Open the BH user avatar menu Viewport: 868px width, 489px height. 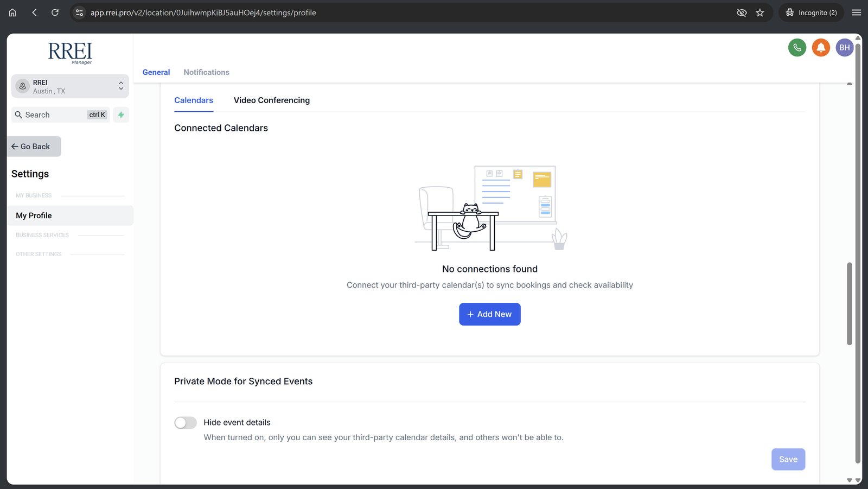pyautogui.click(x=845, y=48)
